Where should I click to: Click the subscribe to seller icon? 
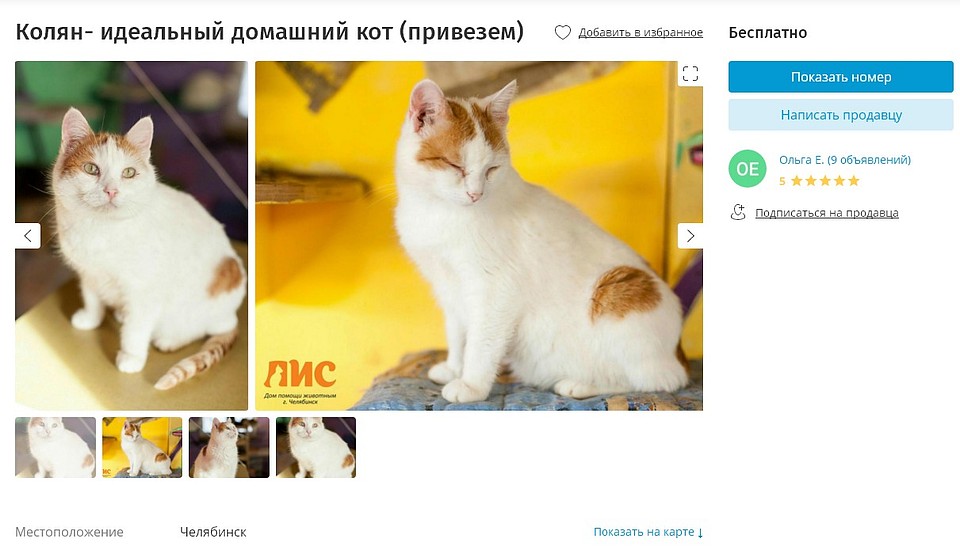pyautogui.click(x=738, y=212)
